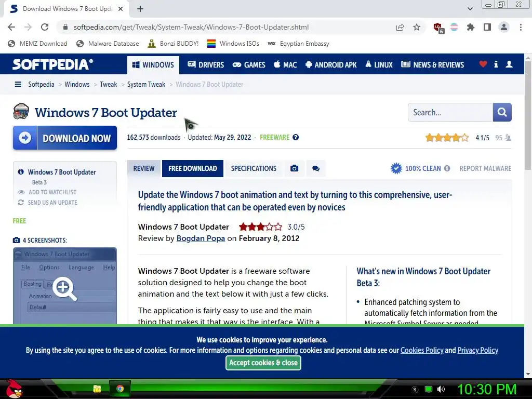
Task: Switch to the REVIEW tab
Action: coord(144,169)
